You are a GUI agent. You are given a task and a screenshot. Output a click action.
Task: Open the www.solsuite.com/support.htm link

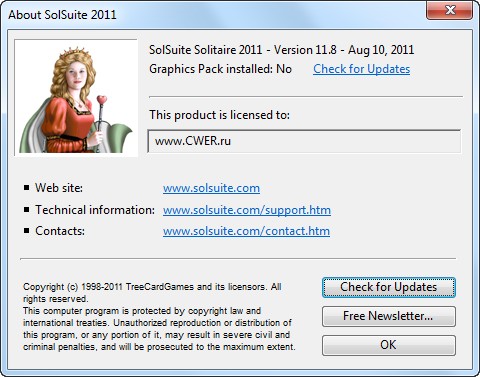click(247, 210)
